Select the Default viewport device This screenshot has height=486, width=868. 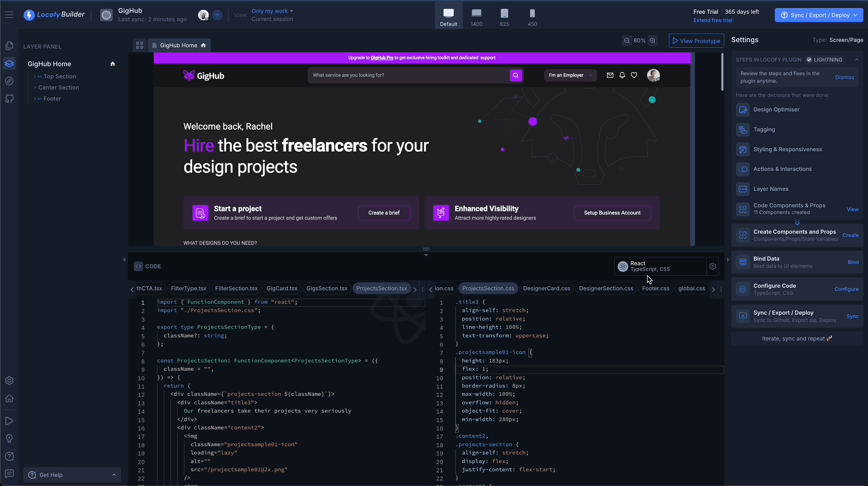[448, 17]
